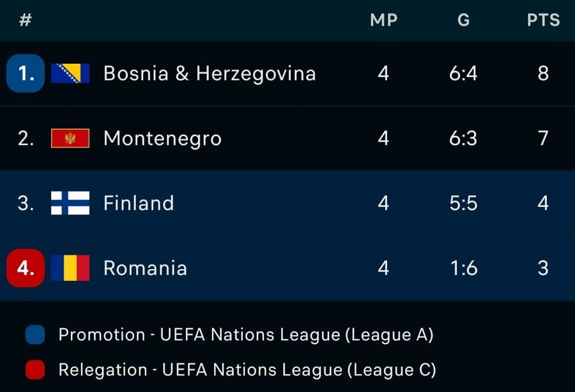575x392 pixels.
Task: Click the Romania flag icon
Action: pyautogui.click(x=70, y=268)
